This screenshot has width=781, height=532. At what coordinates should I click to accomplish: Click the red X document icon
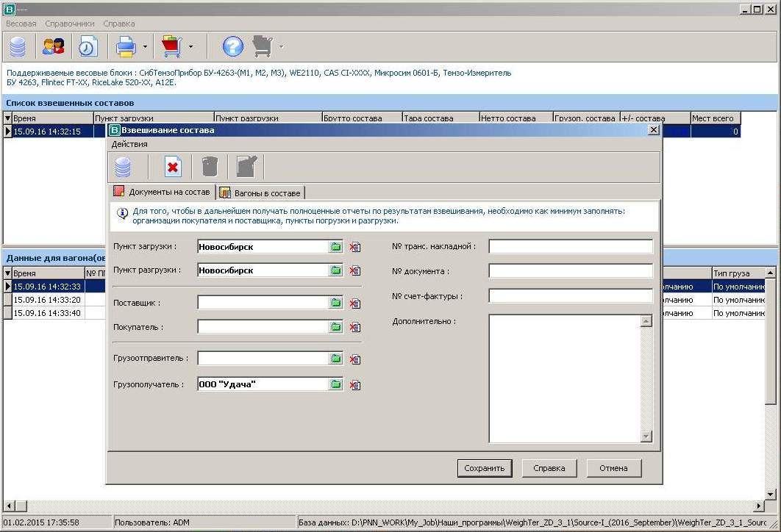tap(173, 167)
